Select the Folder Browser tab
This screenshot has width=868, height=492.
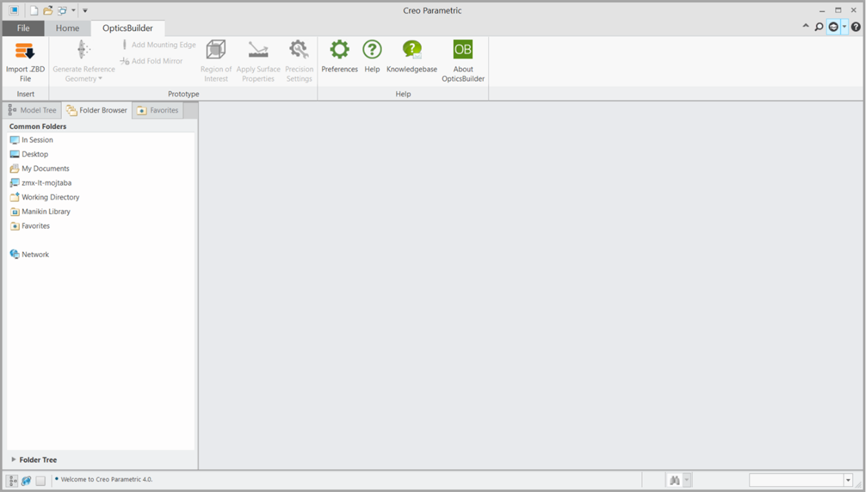pos(97,110)
